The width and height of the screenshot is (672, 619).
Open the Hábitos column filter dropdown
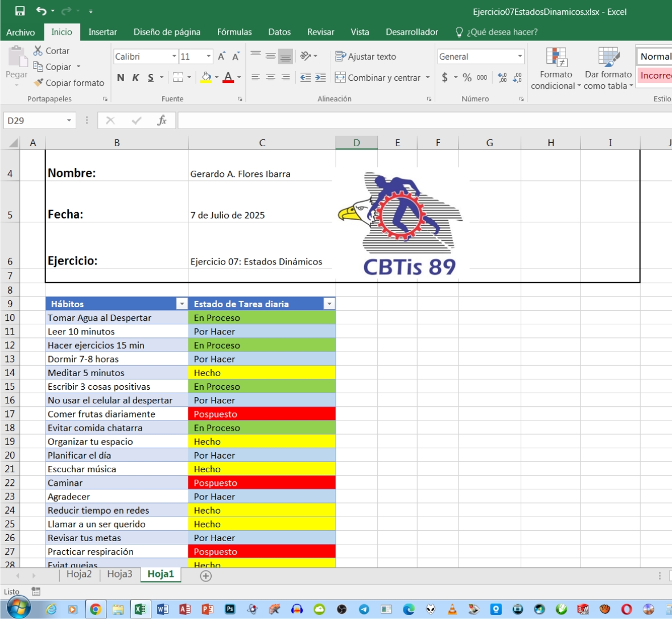pos(182,304)
